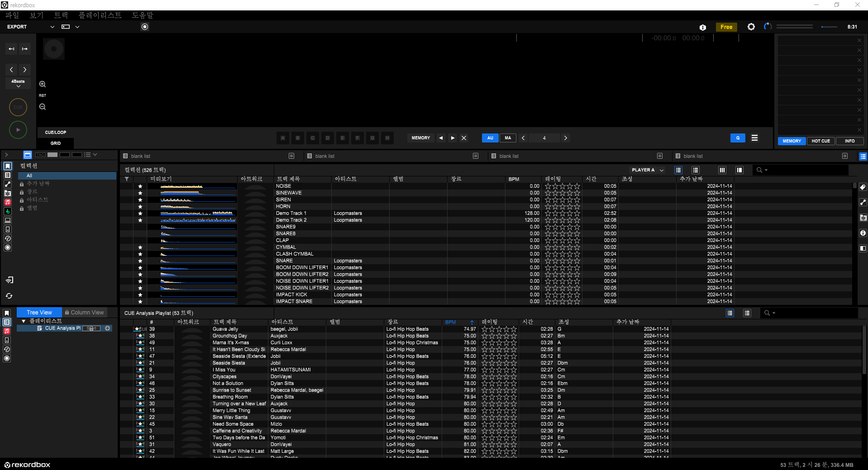Open the Apple Music library icon in upper sidebar
This screenshot has width=868, height=470.
(x=8, y=202)
